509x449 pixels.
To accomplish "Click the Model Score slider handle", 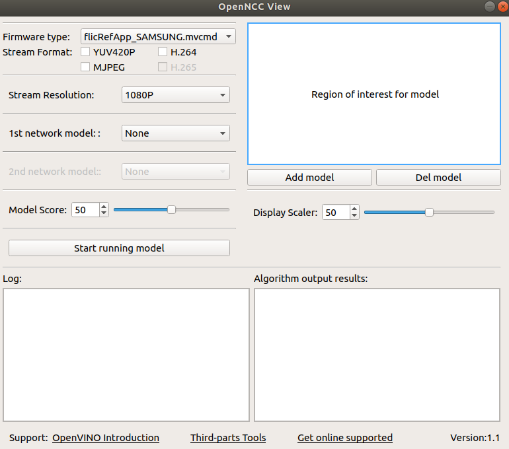I will (171, 210).
